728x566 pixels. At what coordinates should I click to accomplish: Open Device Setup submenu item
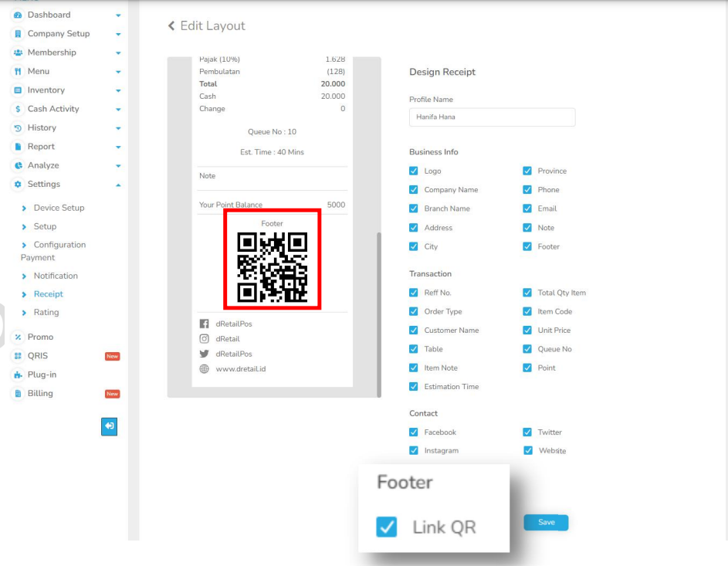click(59, 208)
